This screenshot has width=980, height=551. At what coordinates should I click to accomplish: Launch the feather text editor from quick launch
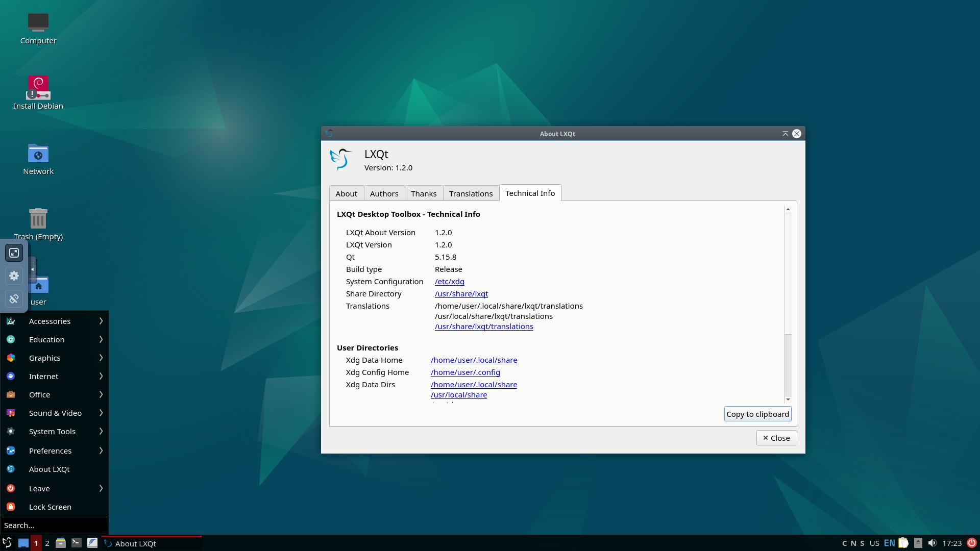92,543
